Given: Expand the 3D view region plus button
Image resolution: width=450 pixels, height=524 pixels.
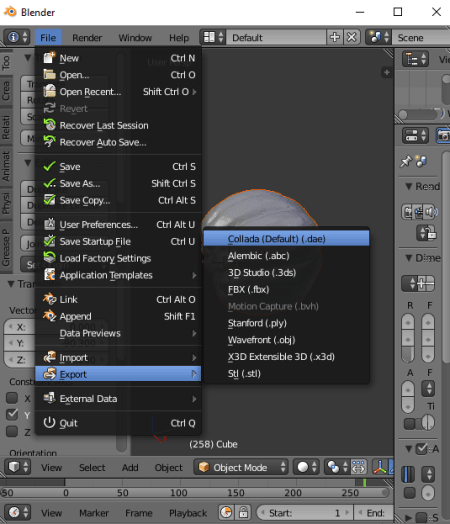Looking at the screenshot, I should tap(387, 72).
